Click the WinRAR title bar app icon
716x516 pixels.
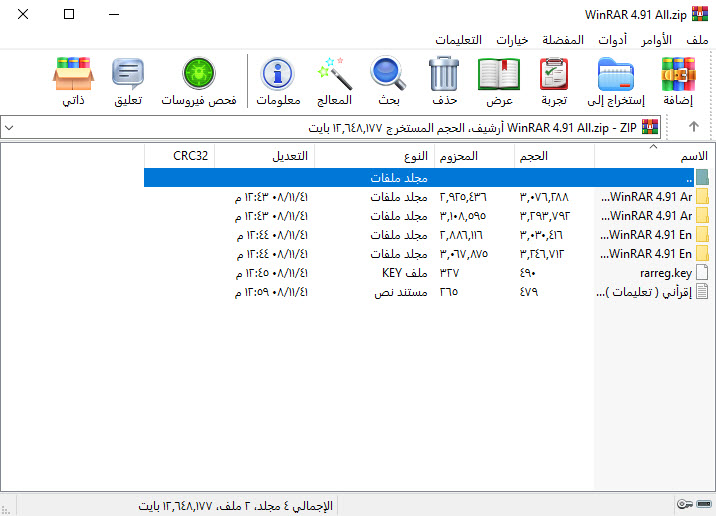coord(700,14)
